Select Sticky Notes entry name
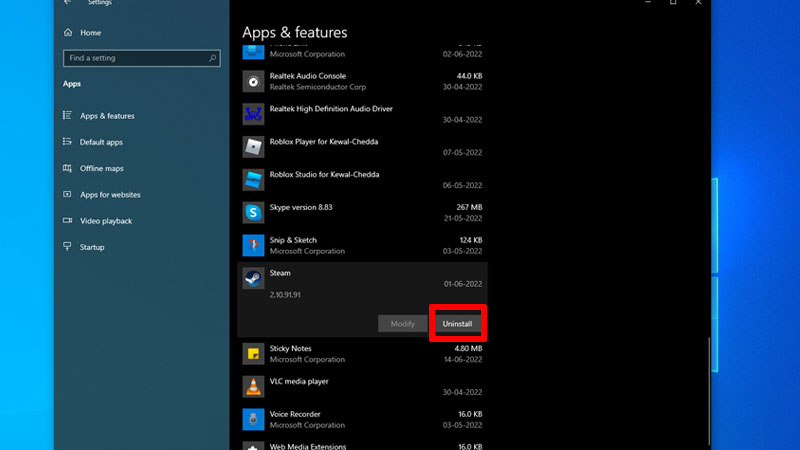This screenshot has width=800, height=450. 290,348
